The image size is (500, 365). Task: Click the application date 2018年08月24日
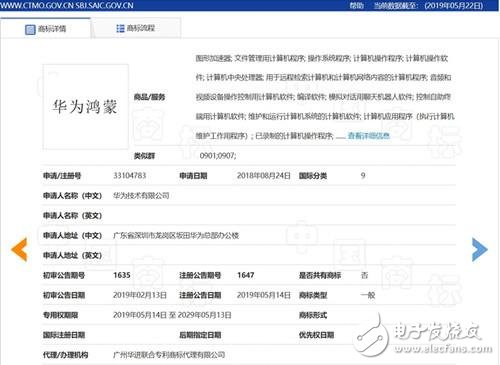(264, 176)
